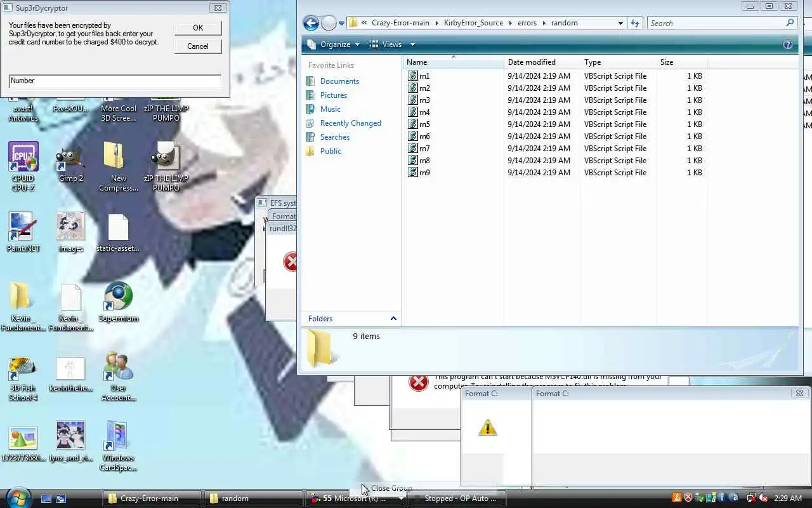Select the kevintheho image on desktop

point(70,373)
